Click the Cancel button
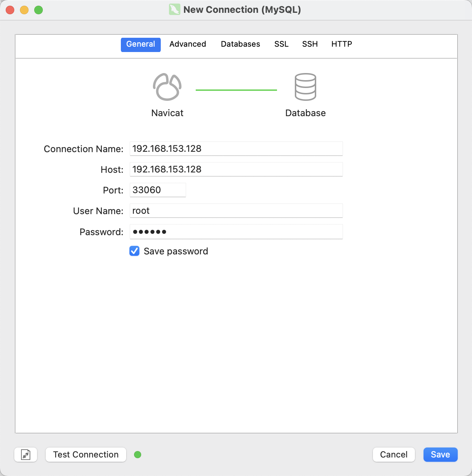This screenshot has width=472, height=476. [x=394, y=455]
